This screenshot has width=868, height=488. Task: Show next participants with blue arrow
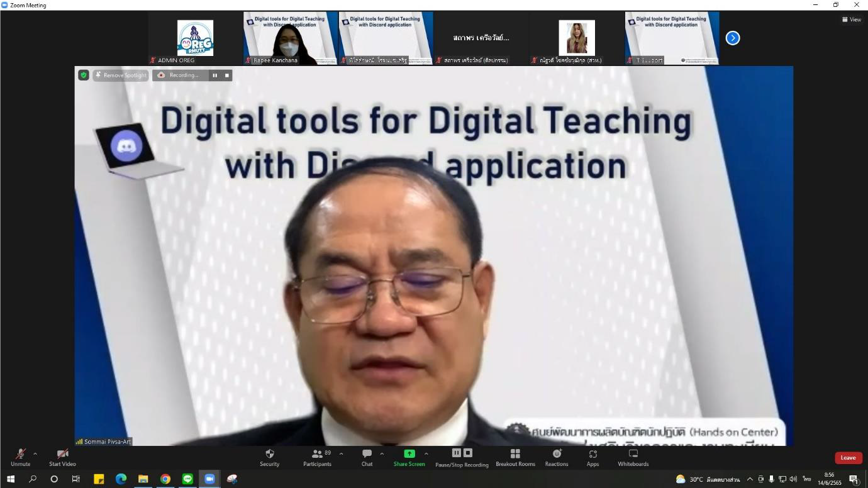click(733, 38)
